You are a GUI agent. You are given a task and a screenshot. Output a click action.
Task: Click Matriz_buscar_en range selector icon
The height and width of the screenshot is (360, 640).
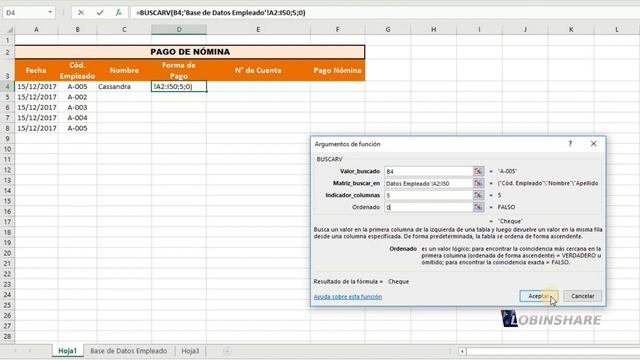tap(478, 183)
